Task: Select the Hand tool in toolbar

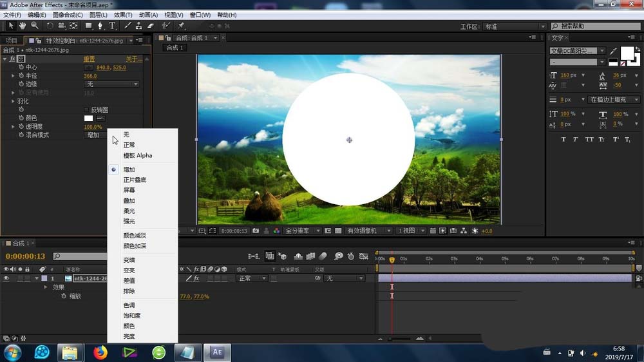Action: point(23,26)
